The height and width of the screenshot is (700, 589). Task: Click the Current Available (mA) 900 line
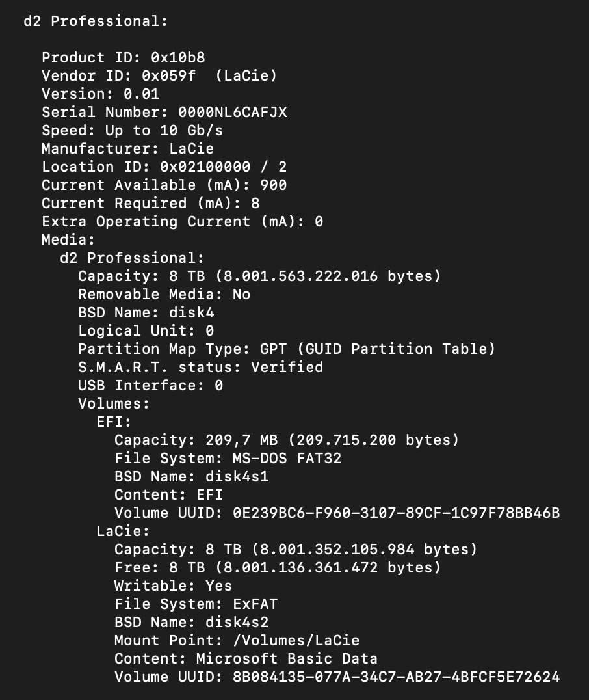click(164, 185)
